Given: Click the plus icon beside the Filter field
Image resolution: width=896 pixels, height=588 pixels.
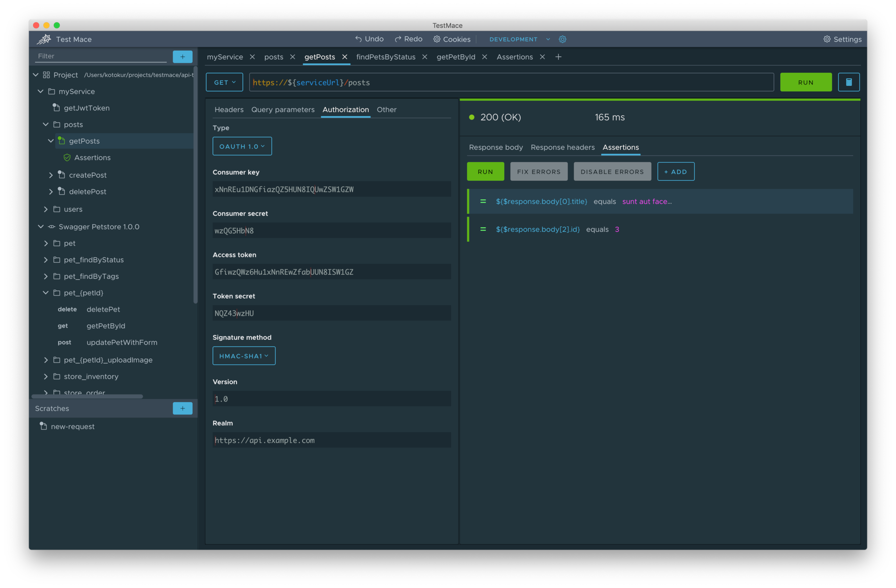Looking at the screenshot, I should (x=183, y=56).
